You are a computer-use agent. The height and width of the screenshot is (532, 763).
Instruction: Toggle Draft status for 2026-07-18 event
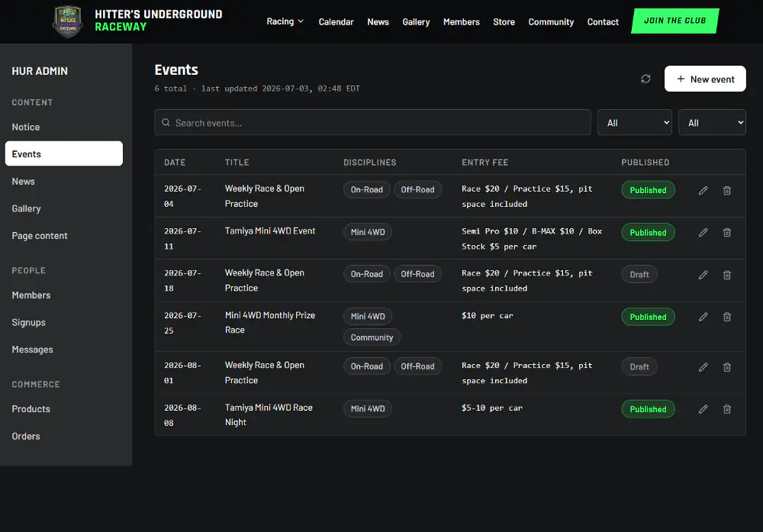pos(639,274)
